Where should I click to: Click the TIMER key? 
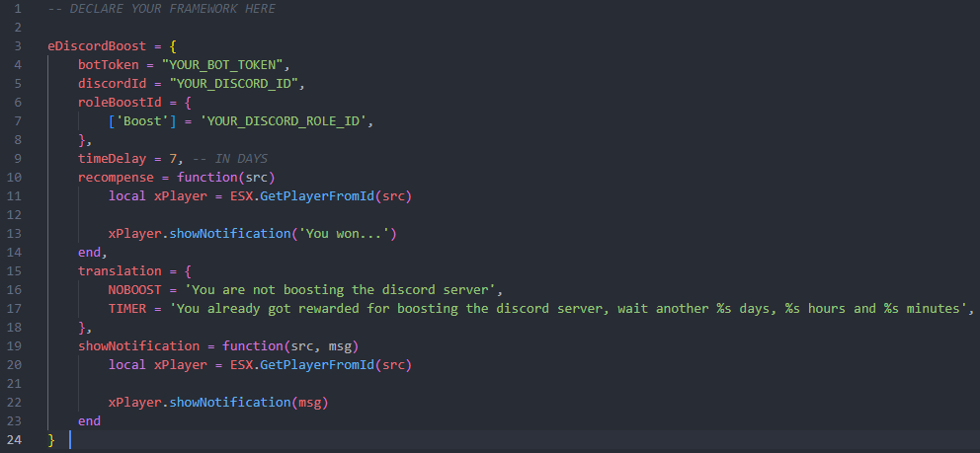(x=126, y=308)
